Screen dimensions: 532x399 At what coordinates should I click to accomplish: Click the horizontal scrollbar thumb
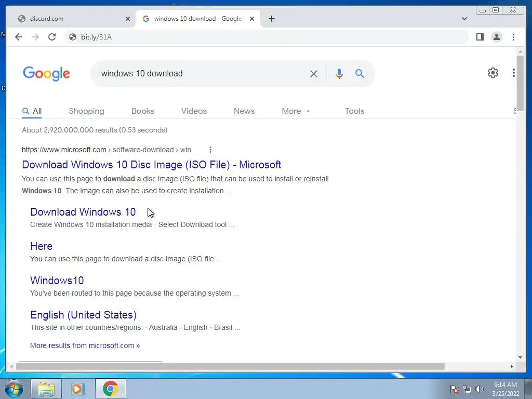[x=230, y=367]
